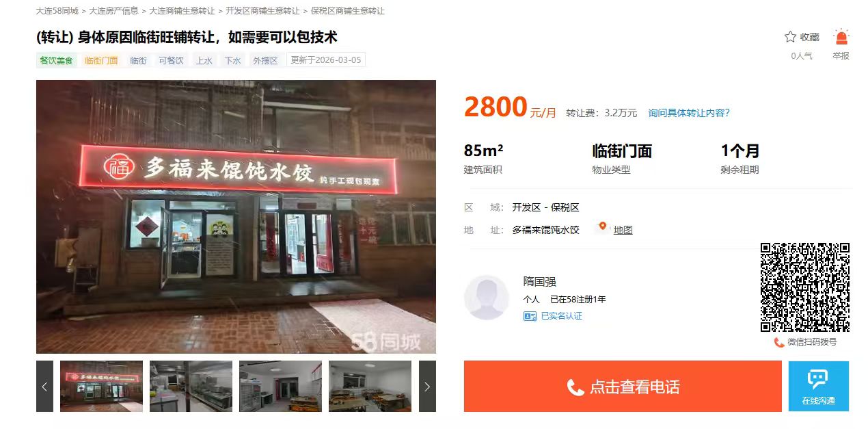The width and height of the screenshot is (868, 429).
Task: Select the kitchen interior thumbnail
Action: point(191,387)
